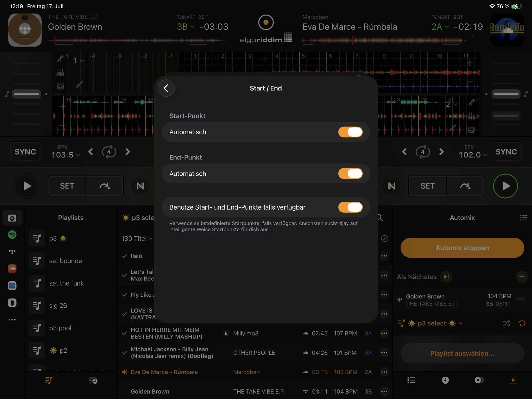Halve the left deck loop length
The width and height of the screenshot is (532, 399).
pos(91,152)
